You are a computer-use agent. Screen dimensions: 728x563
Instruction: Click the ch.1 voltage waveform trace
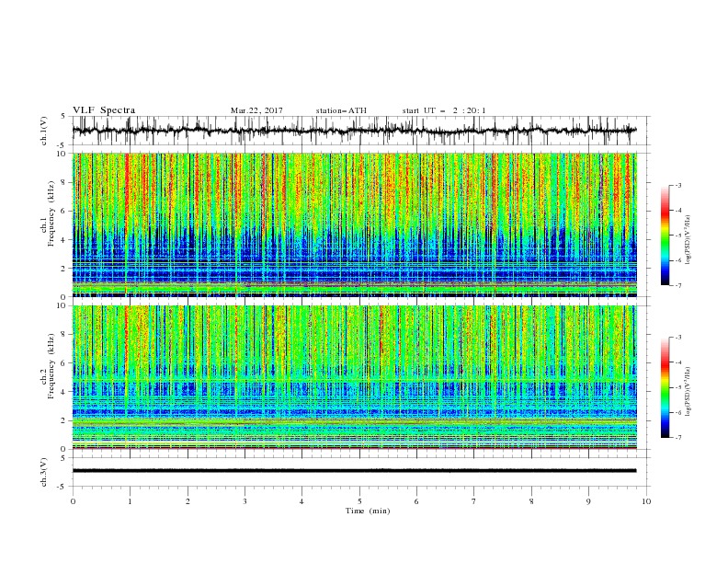pyautogui.click(x=354, y=131)
